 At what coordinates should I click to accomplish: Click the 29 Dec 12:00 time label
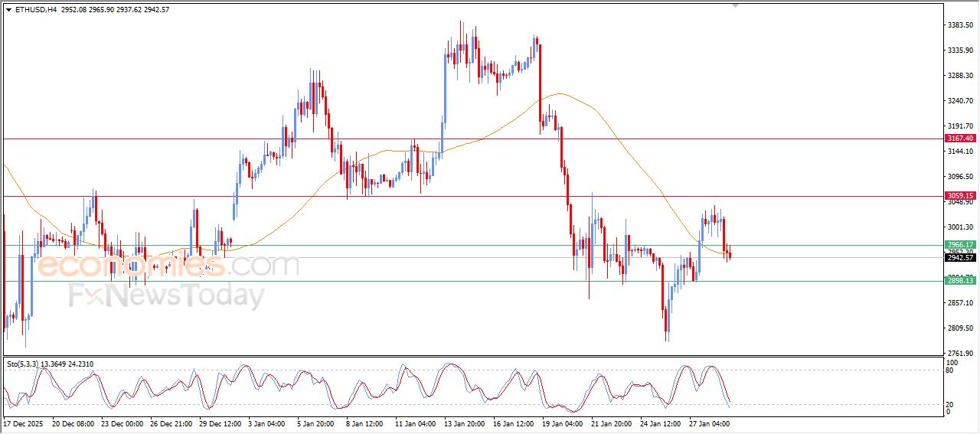coord(220,423)
